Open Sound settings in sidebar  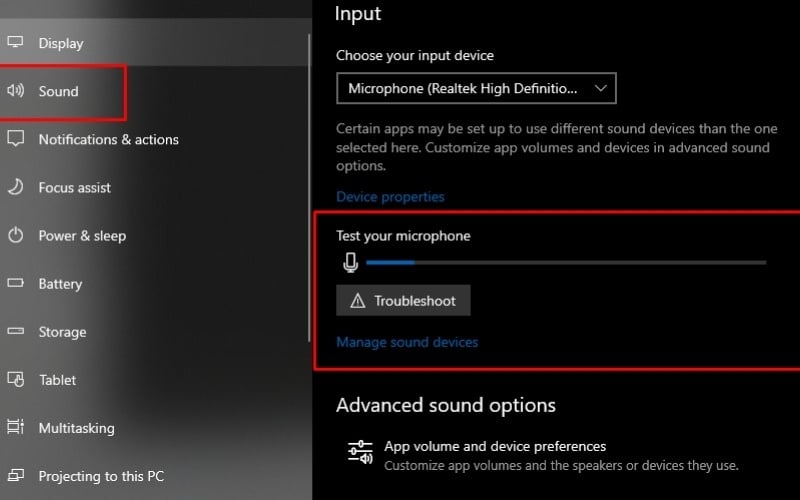(x=58, y=91)
